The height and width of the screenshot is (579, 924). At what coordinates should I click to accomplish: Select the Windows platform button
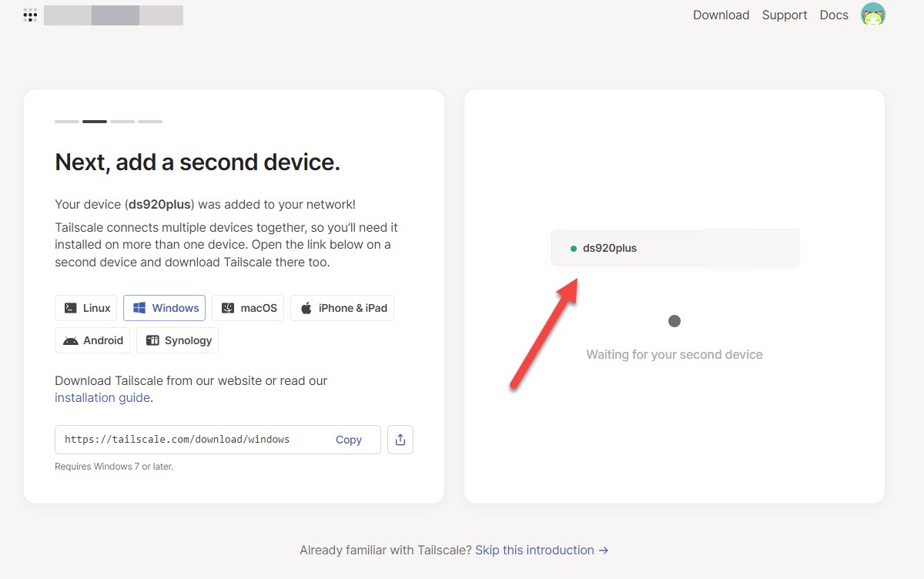[x=164, y=308]
